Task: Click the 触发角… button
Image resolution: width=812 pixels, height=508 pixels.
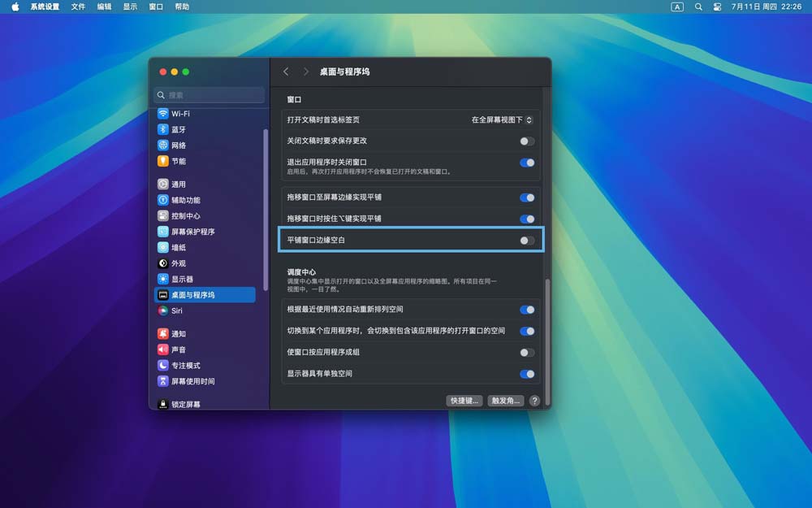Action: pyautogui.click(x=506, y=400)
